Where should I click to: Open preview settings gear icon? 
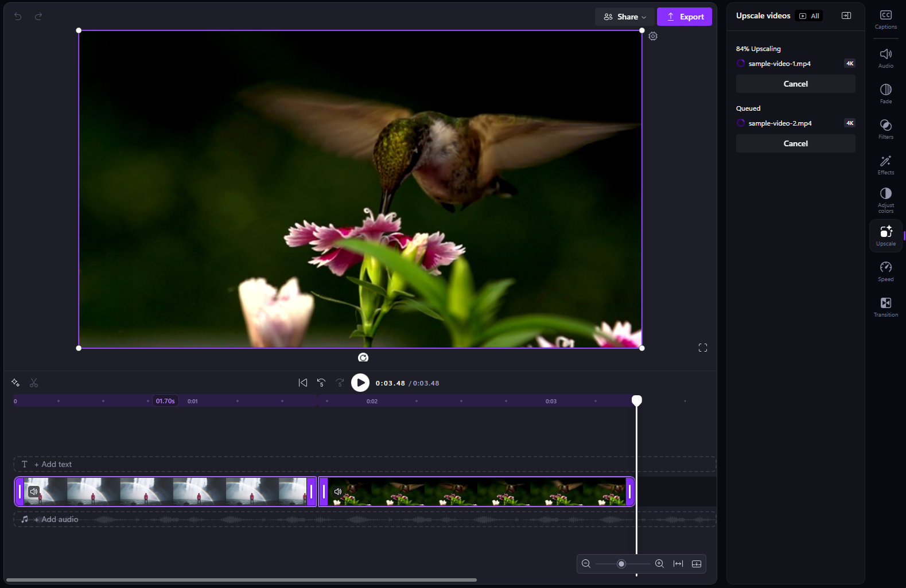653,36
